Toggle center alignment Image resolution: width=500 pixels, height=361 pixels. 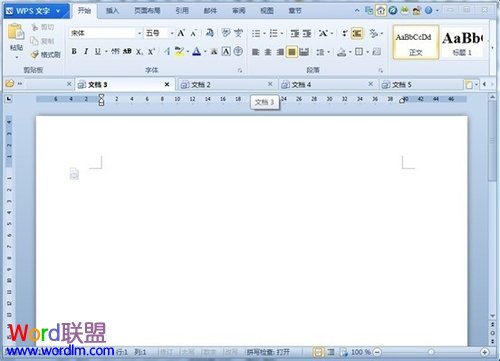point(268,52)
